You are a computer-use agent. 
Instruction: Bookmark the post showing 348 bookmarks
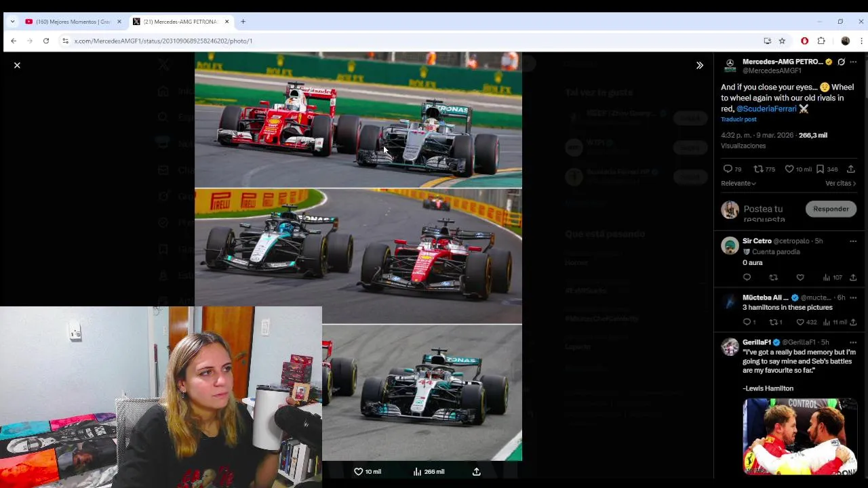[x=820, y=169]
